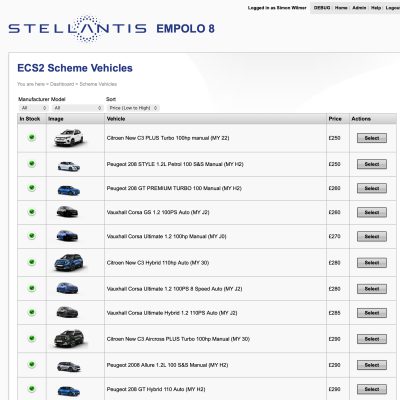Click in-stock icon for Corsa Ultimate 100hp Manual
The width and height of the screenshot is (400, 400).
32,236
